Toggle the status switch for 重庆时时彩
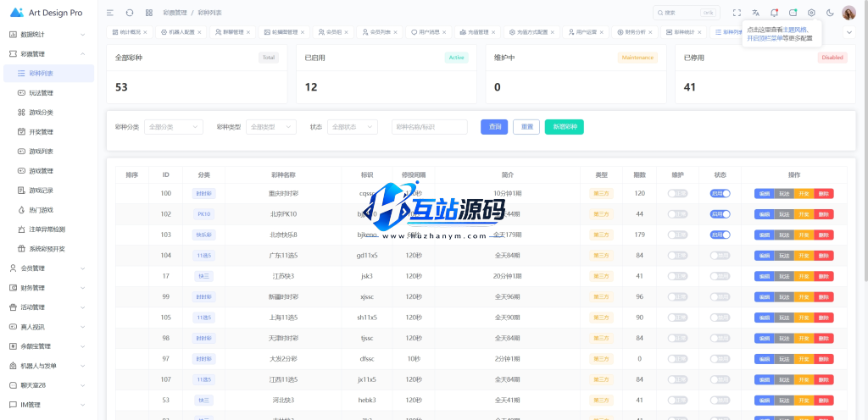The image size is (868, 420). (721, 193)
